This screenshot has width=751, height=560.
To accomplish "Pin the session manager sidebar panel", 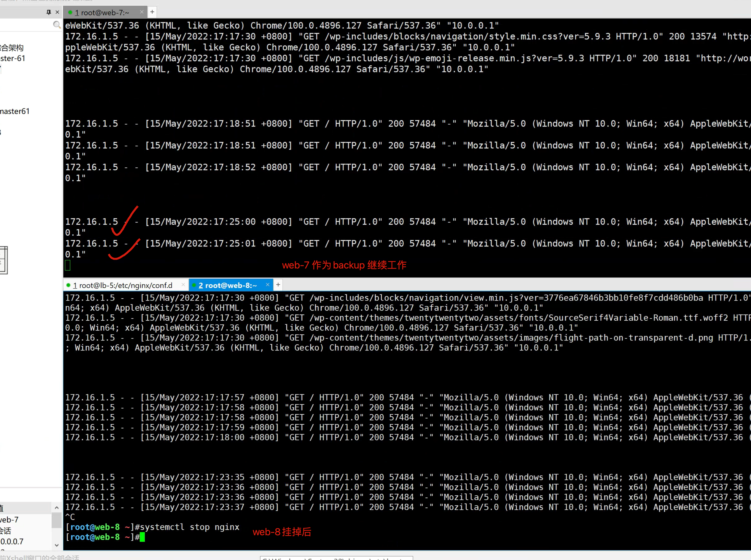I will point(48,12).
